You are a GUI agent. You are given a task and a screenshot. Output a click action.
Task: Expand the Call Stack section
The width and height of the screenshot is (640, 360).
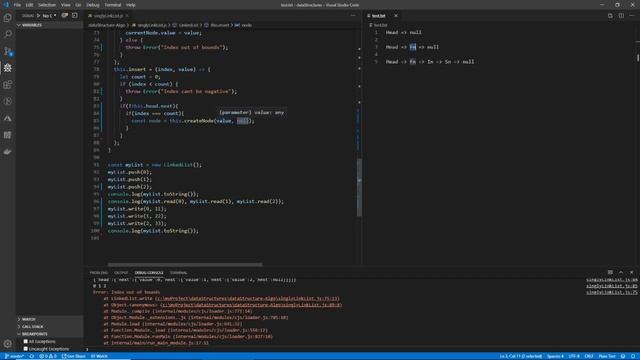pos(49,327)
